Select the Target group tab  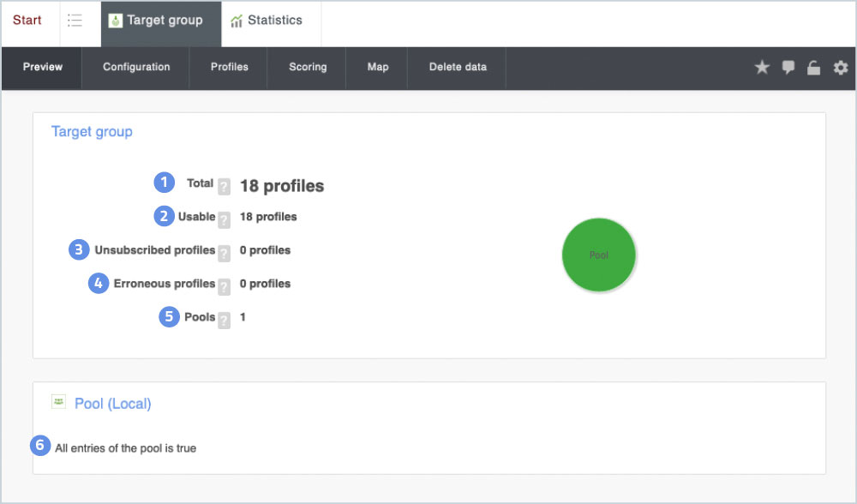click(160, 21)
